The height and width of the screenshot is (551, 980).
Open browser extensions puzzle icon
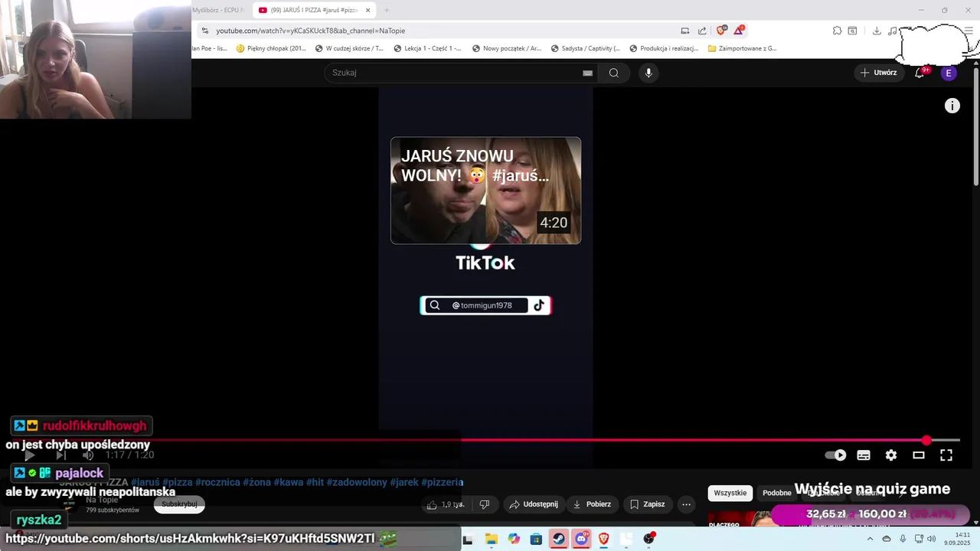(x=837, y=31)
